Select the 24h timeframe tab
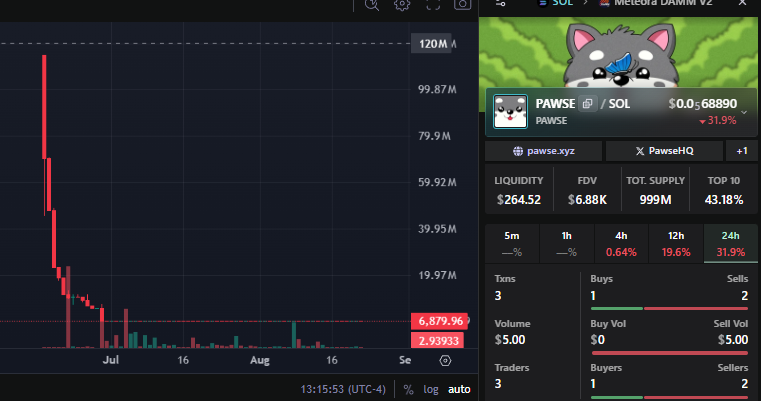Image resolution: width=761 pixels, height=401 pixels. (x=731, y=244)
